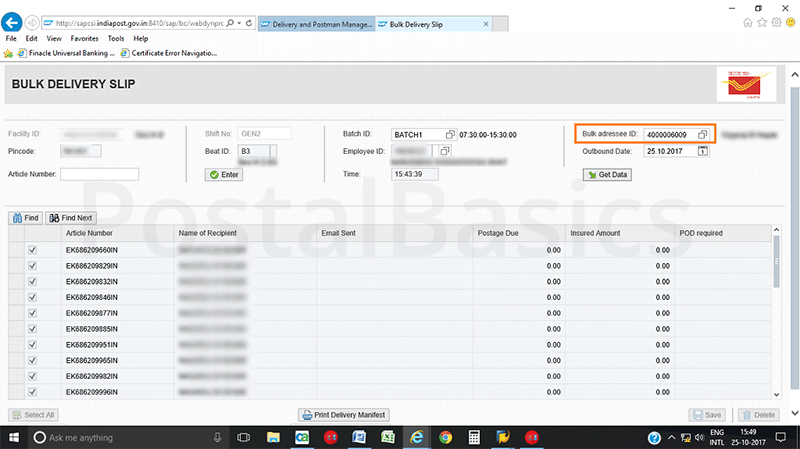
Task: Toggle checkbox for article EK686209877IN
Action: tap(33, 313)
